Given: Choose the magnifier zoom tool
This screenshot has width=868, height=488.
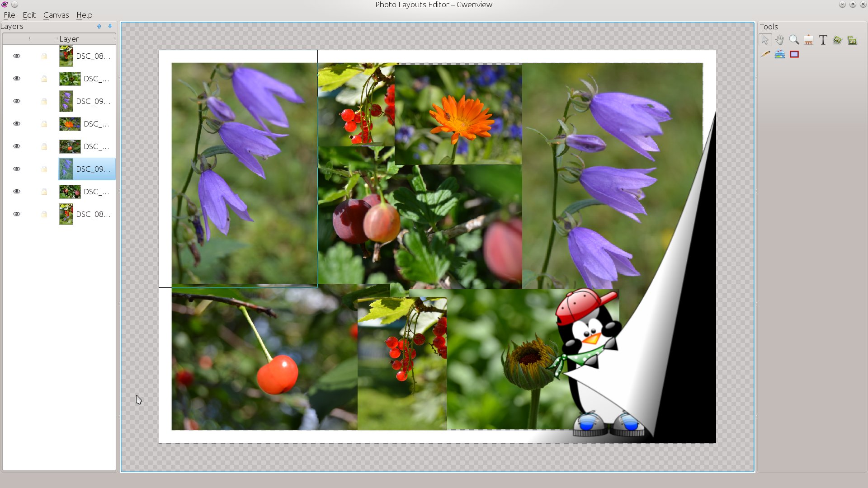Looking at the screenshot, I should click(794, 40).
